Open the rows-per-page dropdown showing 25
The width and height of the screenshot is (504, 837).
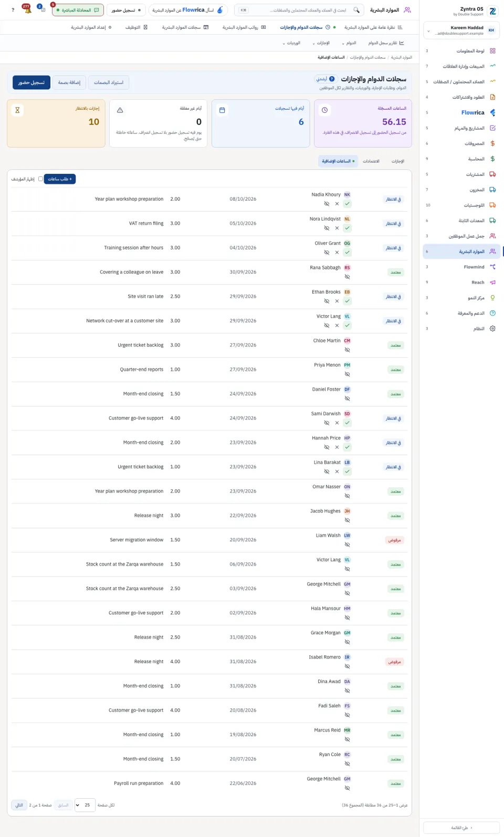(85, 805)
